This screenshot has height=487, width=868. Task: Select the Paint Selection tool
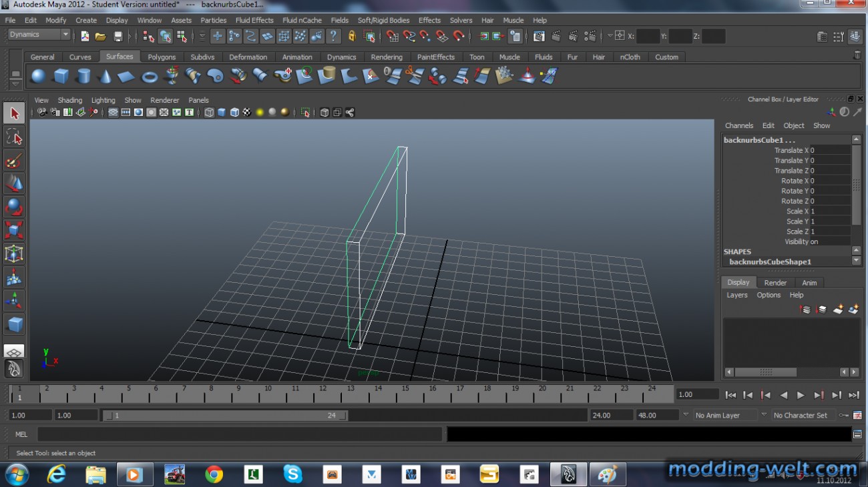[14, 161]
